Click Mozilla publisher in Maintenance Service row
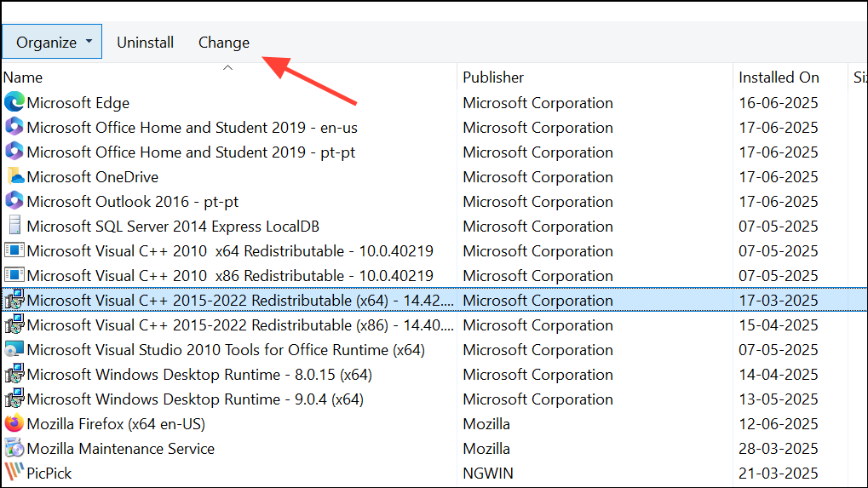868x488 pixels. coord(486,449)
